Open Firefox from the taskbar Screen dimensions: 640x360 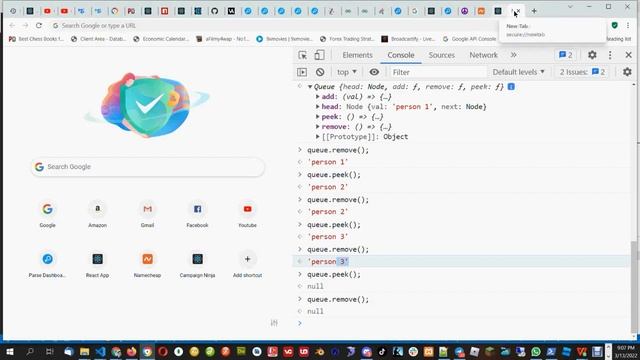pyautogui.click(x=131, y=351)
